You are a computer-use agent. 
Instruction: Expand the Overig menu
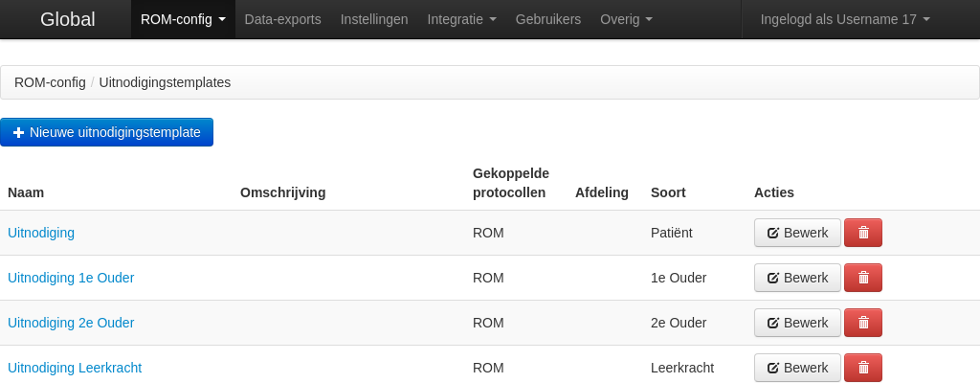pyautogui.click(x=626, y=19)
